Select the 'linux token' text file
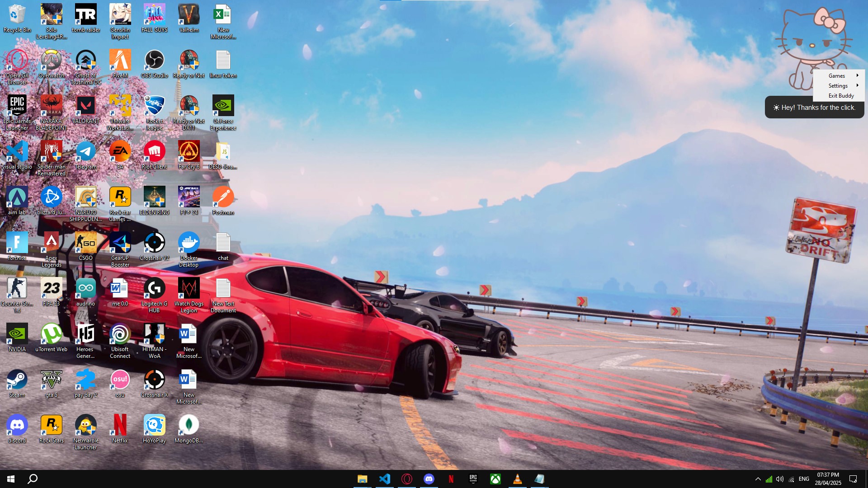Screen dimensions: 868x488 223,64
